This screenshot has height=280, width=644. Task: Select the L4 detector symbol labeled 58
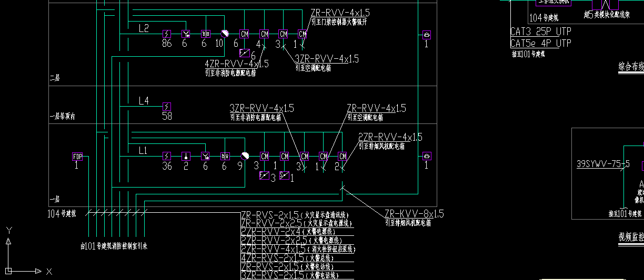coord(167,107)
